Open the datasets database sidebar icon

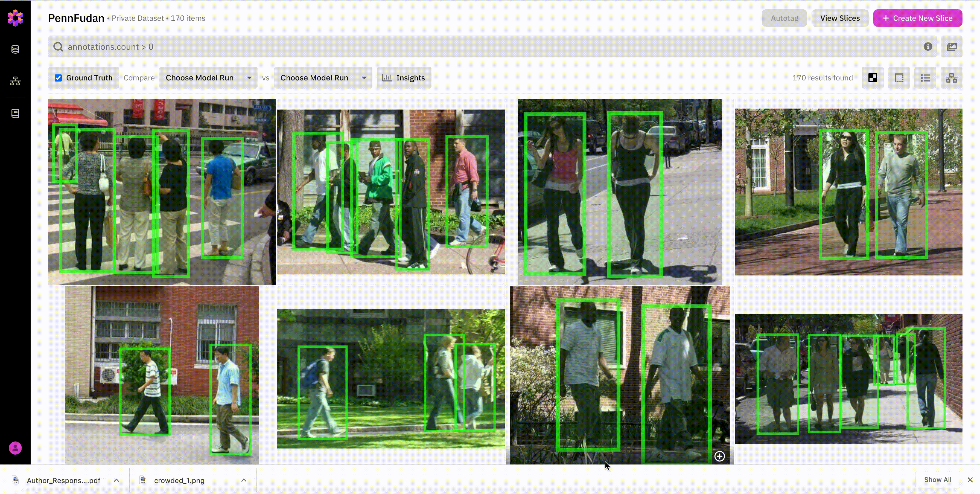point(15,49)
